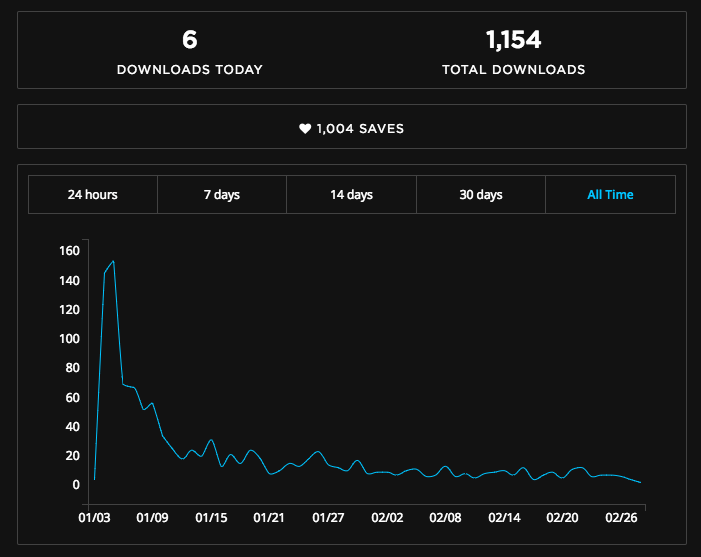Screen dimensions: 701x557
Task: Click the download peak on the chart line
Action: (x=113, y=261)
